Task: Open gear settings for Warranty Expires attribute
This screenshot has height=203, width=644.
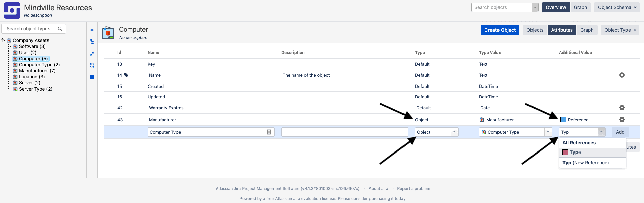Action: click(622, 108)
